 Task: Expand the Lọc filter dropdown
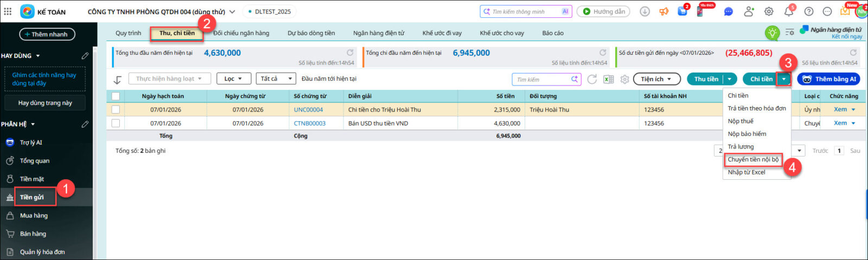point(233,79)
